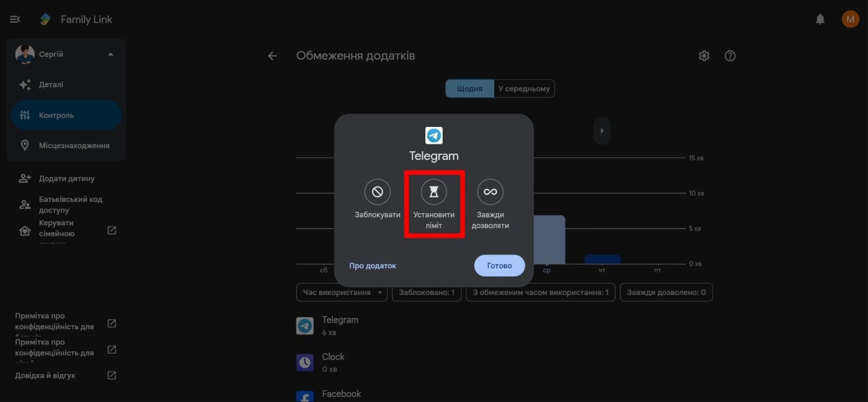Choose Завжди дозволяти for Telegram
Viewport: 868px width, 402px height.
[x=490, y=205]
